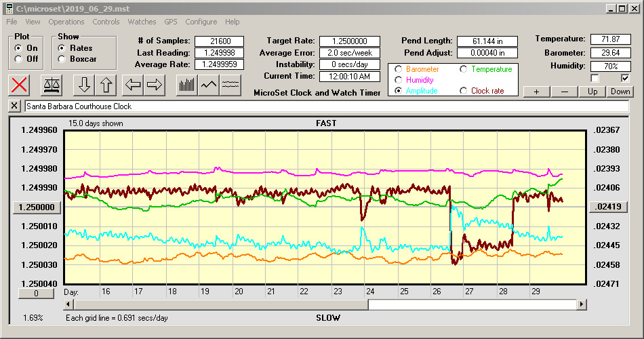Click the left arrow toolbar button

133,85
